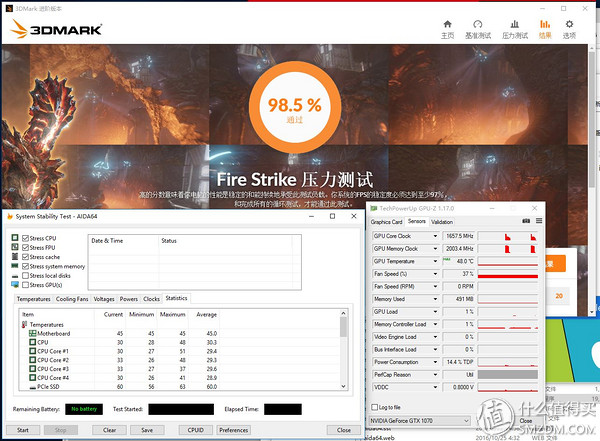Screen dimensions: 600x441
Task: Enable Stress CPU checkbox
Action: pos(25,238)
